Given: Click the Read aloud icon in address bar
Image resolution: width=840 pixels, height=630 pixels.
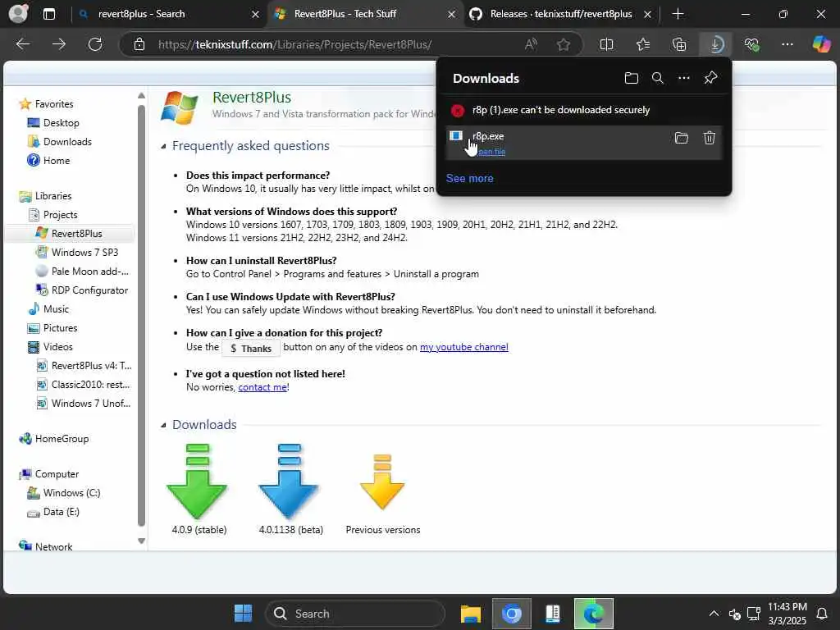Looking at the screenshot, I should [x=531, y=44].
